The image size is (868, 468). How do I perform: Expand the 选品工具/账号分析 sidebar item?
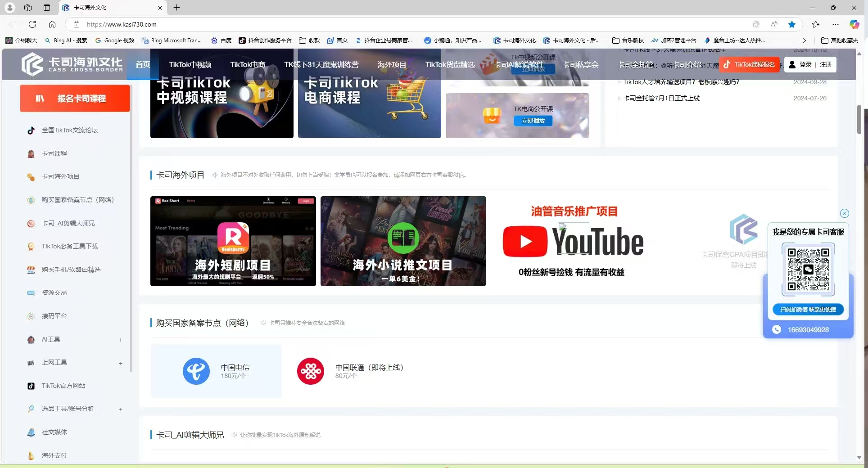121,409
